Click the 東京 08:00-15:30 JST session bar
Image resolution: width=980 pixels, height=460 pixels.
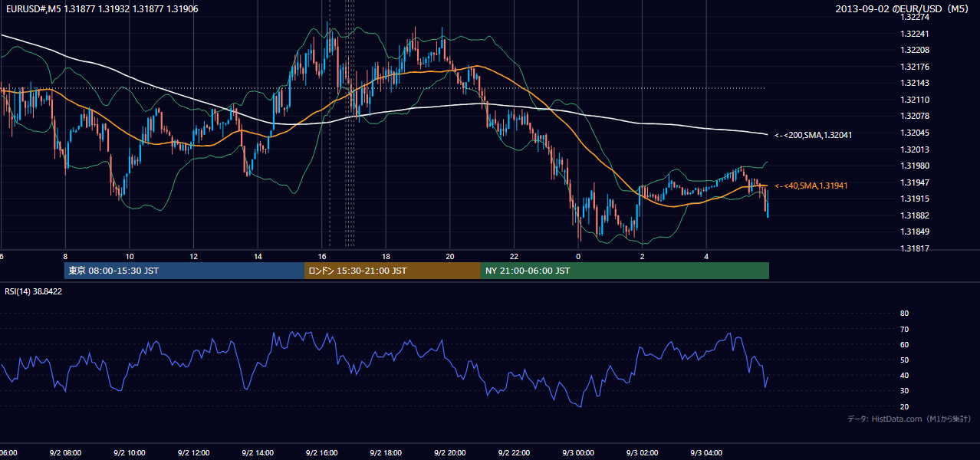coord(184,271)
